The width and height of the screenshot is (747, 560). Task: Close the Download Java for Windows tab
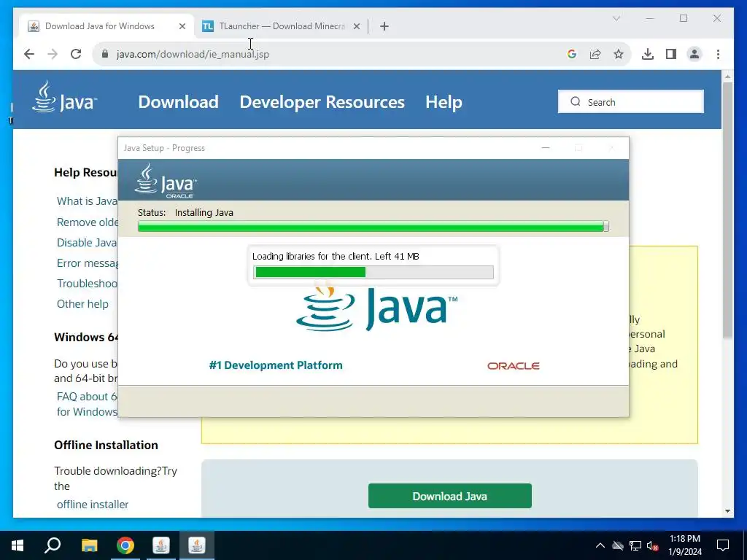click(x=182, y=26)
